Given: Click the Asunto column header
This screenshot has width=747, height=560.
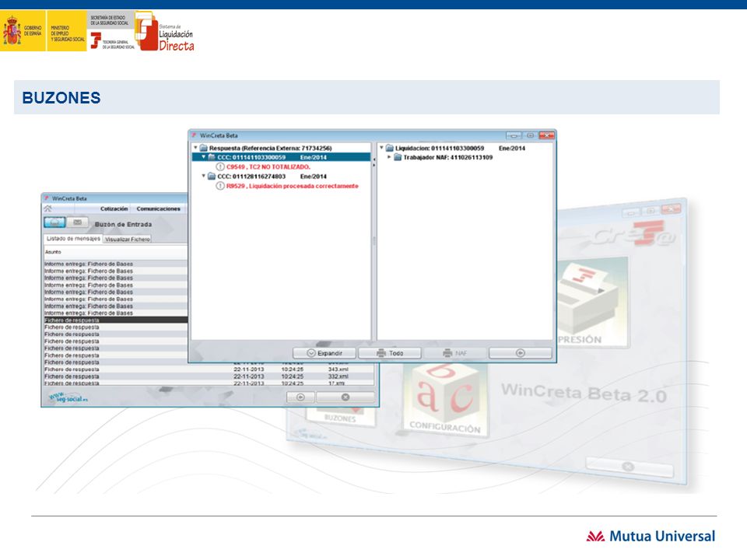Looking at the screenshot, I should click(115, 252).
